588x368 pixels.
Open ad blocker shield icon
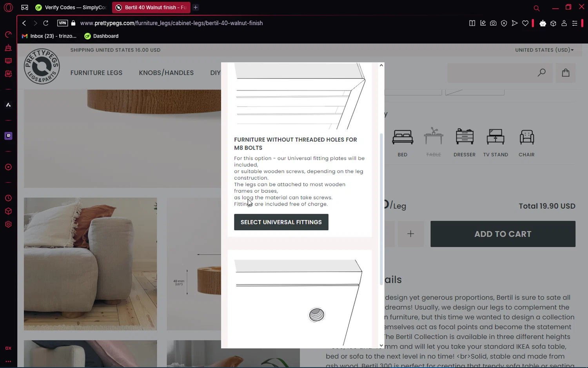504,23
